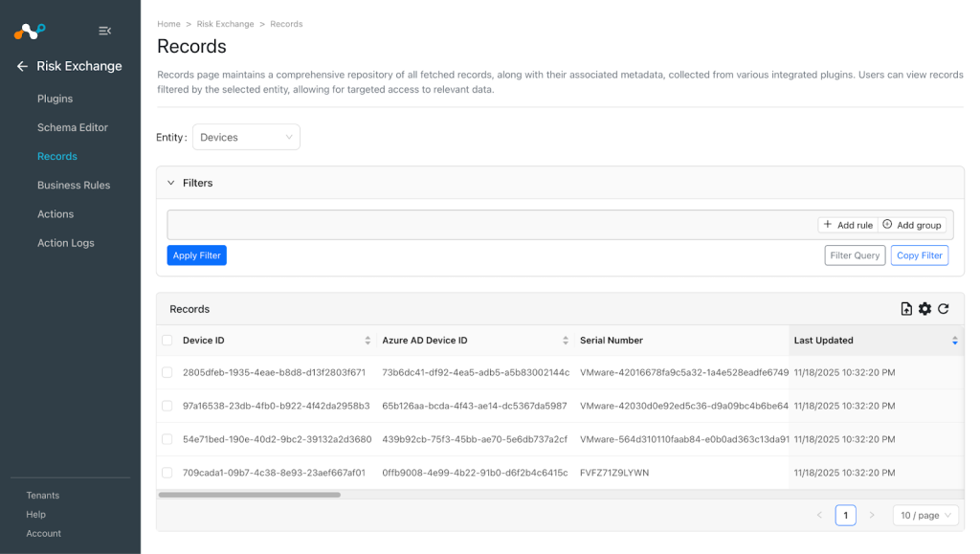Open Account in sidebar footer
Screen dimensions: 980x554
click(44, 533)
